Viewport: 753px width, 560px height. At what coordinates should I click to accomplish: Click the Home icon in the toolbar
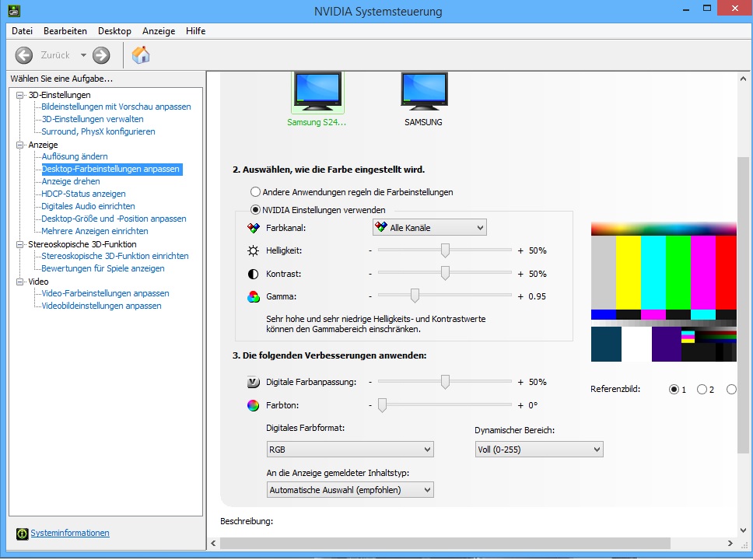[141, 55]
